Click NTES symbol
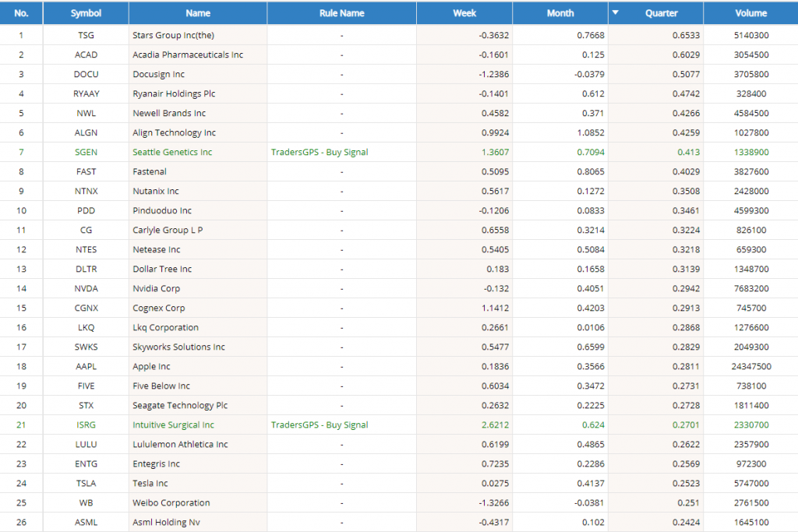The image size is (798, 532). coord(86,250)
